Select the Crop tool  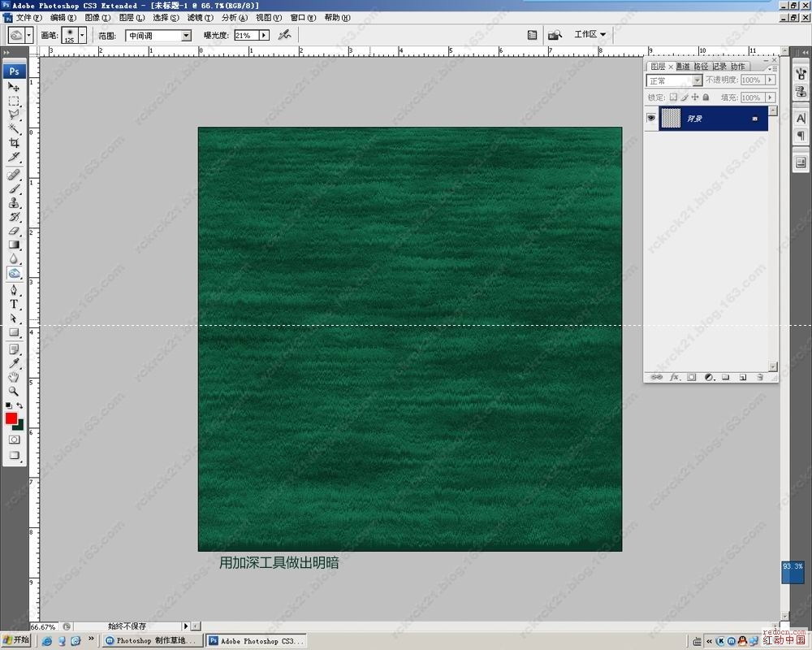pos(14,142)
